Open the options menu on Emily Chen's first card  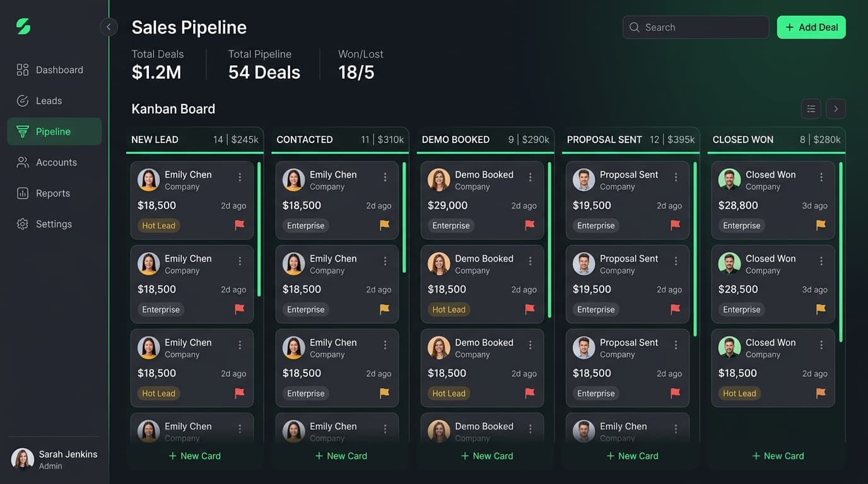(239, 177)
